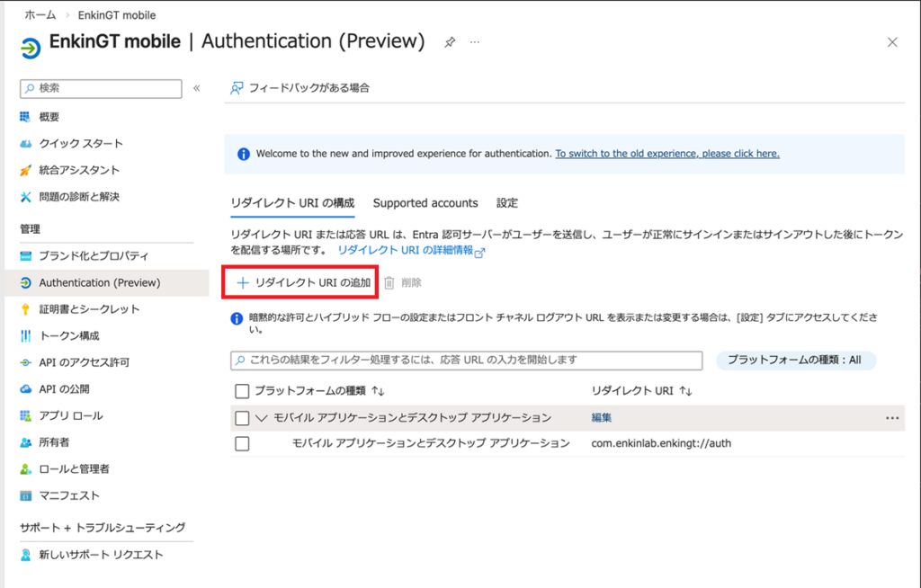The image size is (921, 588).
Task: Switch to the 設定 tab
Action: point(507,203)
